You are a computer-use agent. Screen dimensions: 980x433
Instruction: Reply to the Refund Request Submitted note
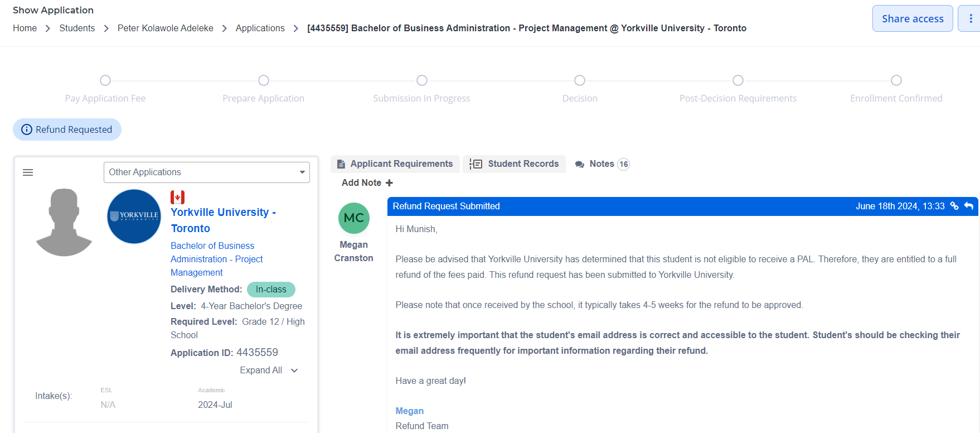point(969,206)
